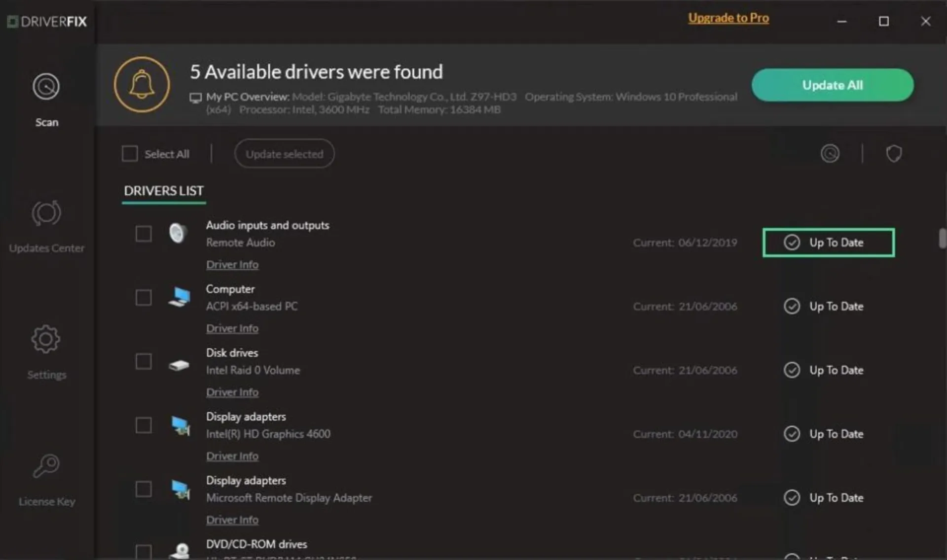Switch to the DRIVERS LIST tab
Viewport: 947px width, 560px height.
pyautogui.click(x=164, y=191)
